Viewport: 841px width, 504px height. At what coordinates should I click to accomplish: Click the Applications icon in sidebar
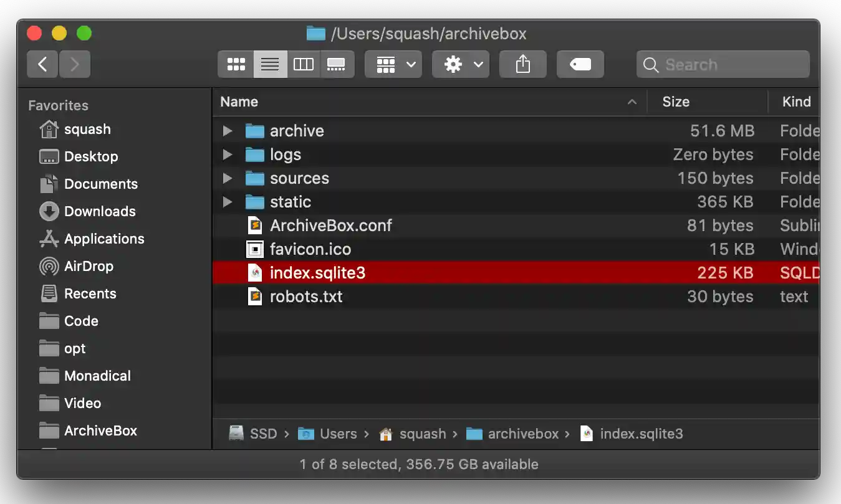pyautogui.click(x=49, y=239)
